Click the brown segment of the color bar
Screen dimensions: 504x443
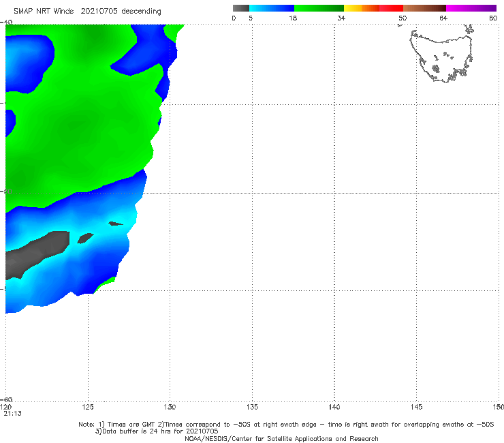[x=424, y=8]
